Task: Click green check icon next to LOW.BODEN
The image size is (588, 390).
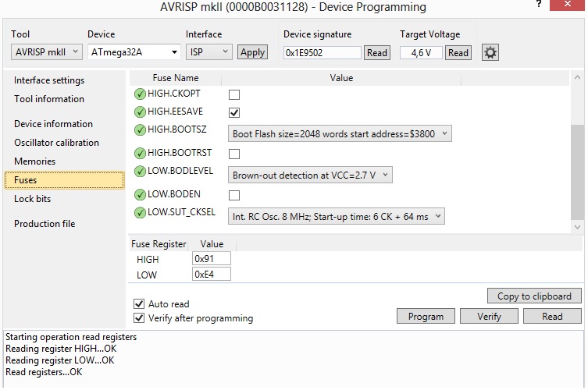Action: (x=140, y=194)
